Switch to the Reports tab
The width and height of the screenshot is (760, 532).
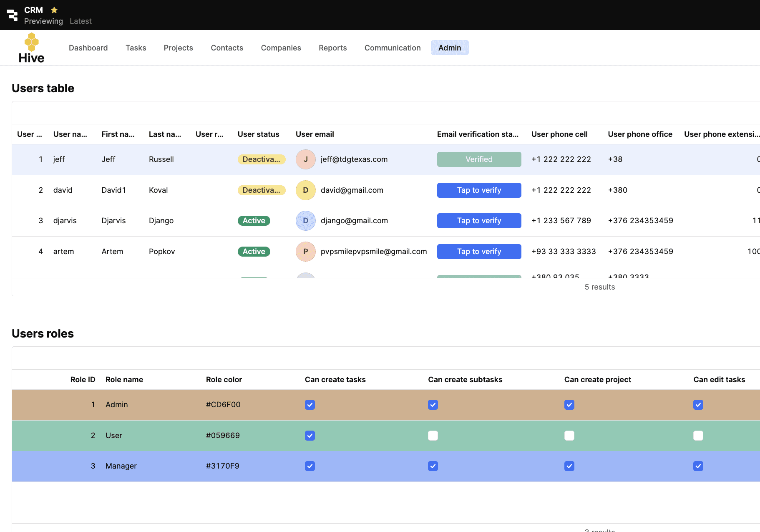click(332, 48)
